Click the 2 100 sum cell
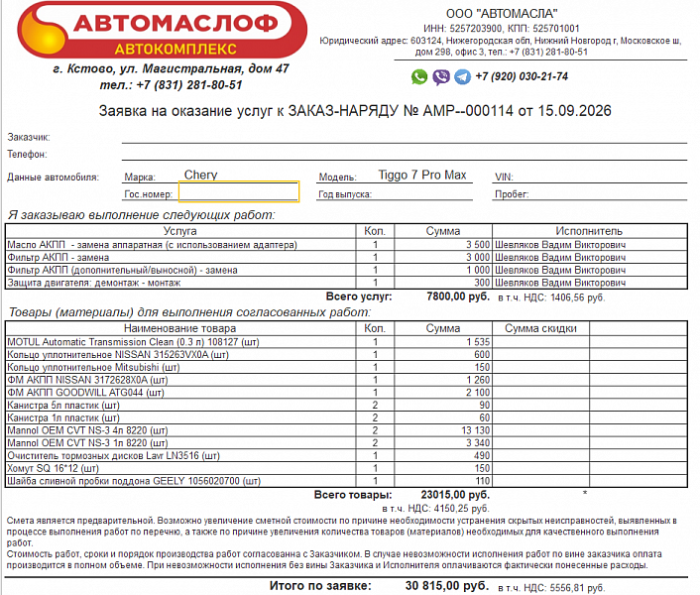Screen dimensions: 700x595 click(x=443, y=393)
